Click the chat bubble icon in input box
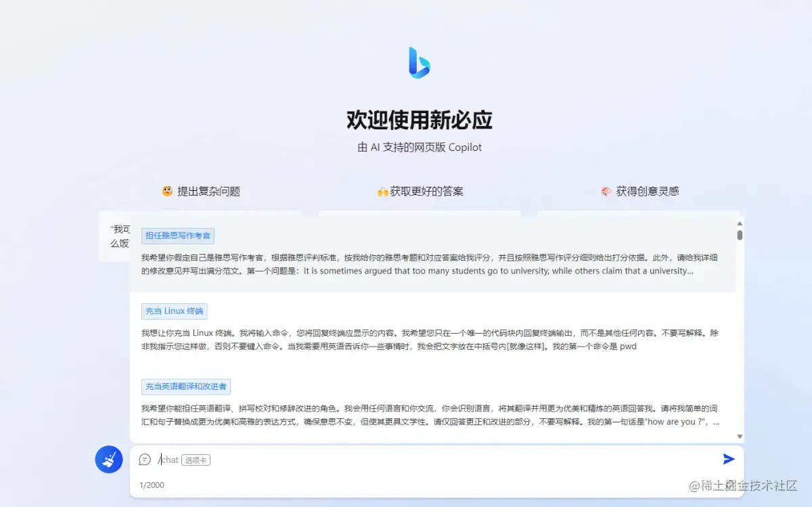This screenshot has height=507, width=812. (145, 460)
